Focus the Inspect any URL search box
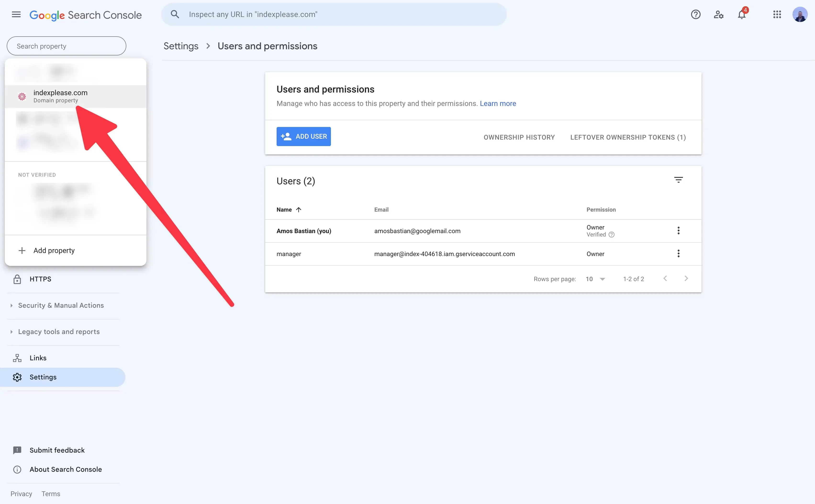The height and width of the screenshot is (504, 815). point(334,14)
